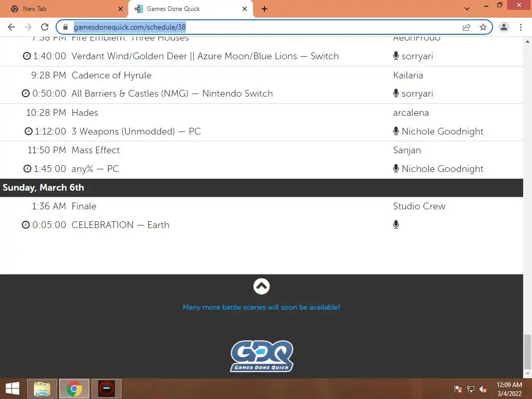This screenshot has height=399, width=532.
Task: Go back to the previous page
Action: tap(11, 27)
